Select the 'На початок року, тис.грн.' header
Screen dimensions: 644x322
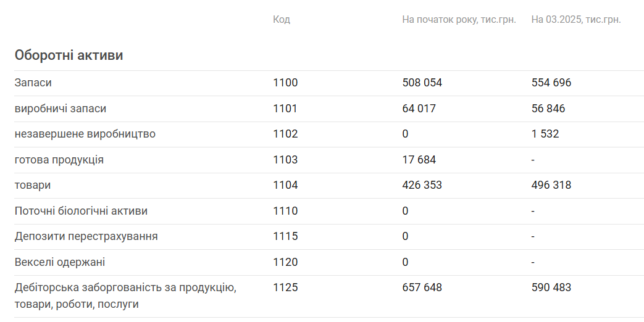(459, 19)
